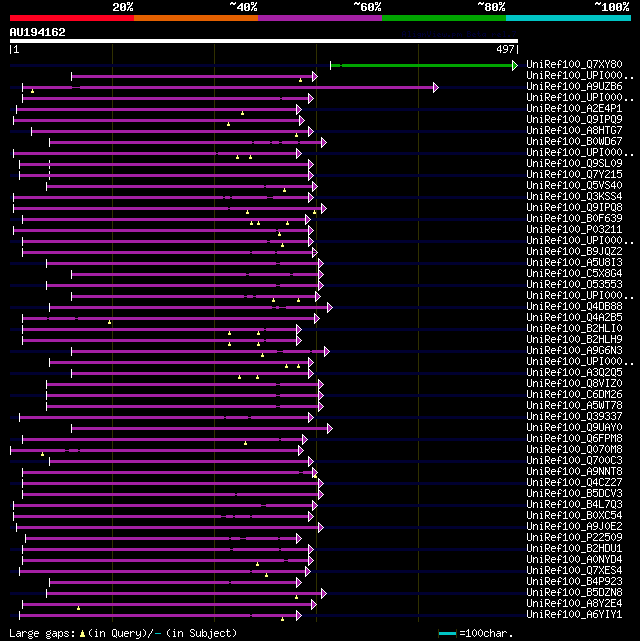Select the UniRef100_A2E4P1 label

tap(574, 109)
